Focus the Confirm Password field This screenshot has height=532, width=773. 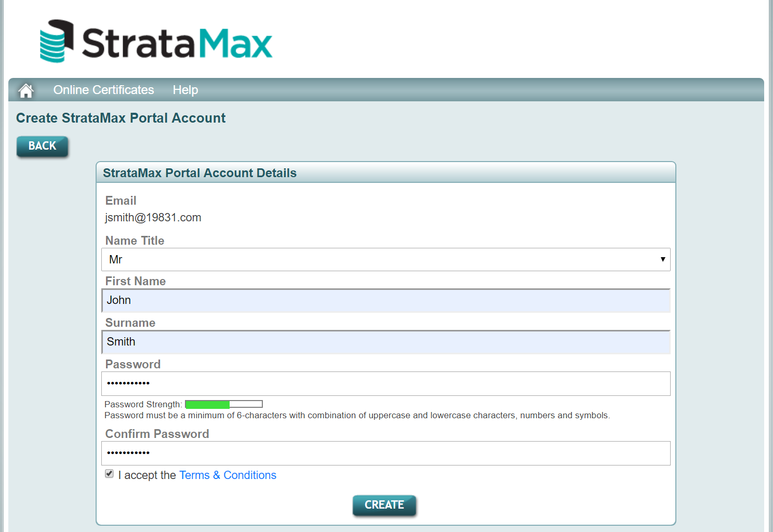[x=386, y=453]
